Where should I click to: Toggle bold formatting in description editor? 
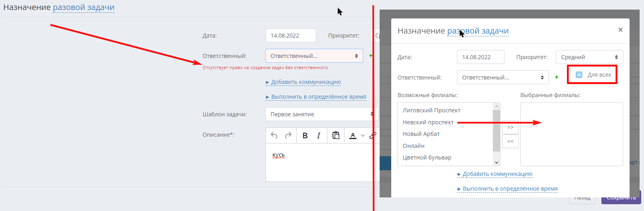pos(305,135)
